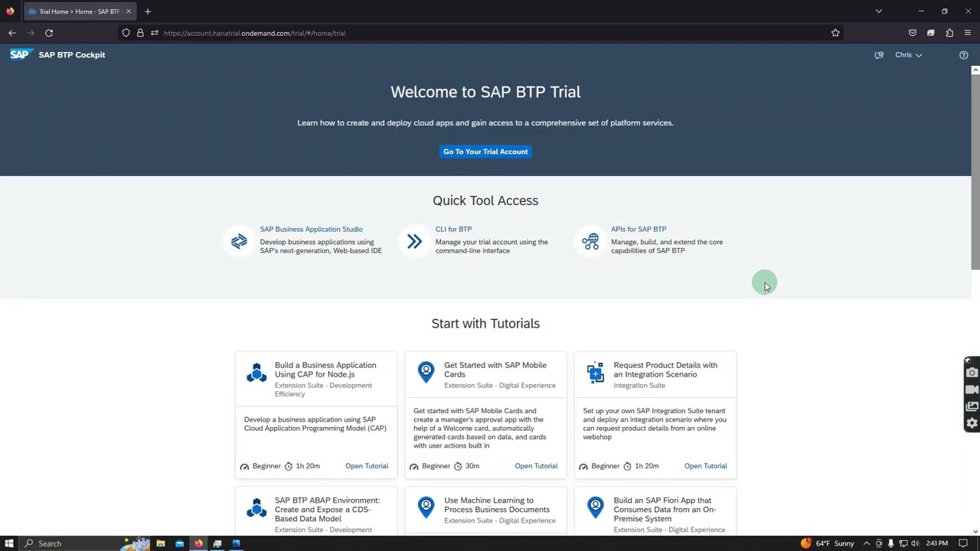Click the Use Machine Learning tutorial icon
The width and height of the screenshot is (980, 551).
click(x=426, y=507)
